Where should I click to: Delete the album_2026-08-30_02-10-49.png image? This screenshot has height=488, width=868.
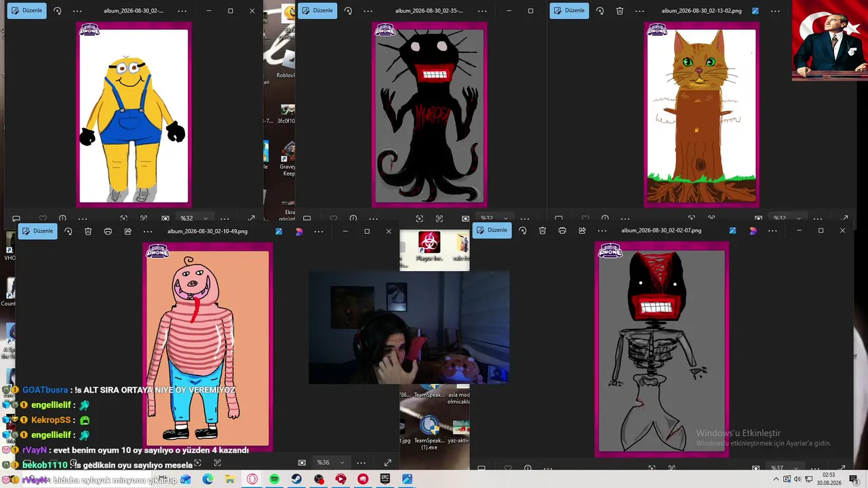[88, 231]
